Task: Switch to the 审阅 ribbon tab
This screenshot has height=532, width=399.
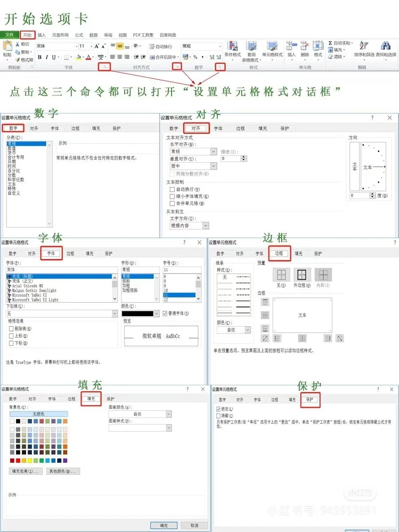Action: (108, 35)
